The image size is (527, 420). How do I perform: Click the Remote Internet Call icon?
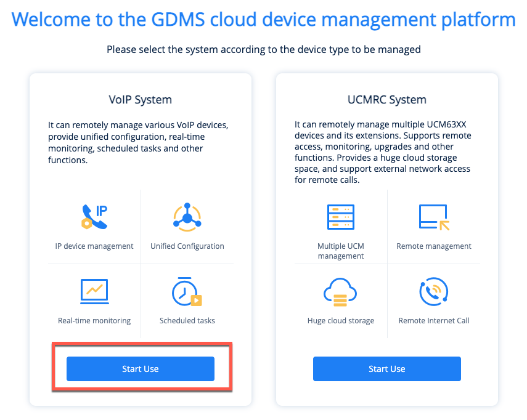pos(433,291)
